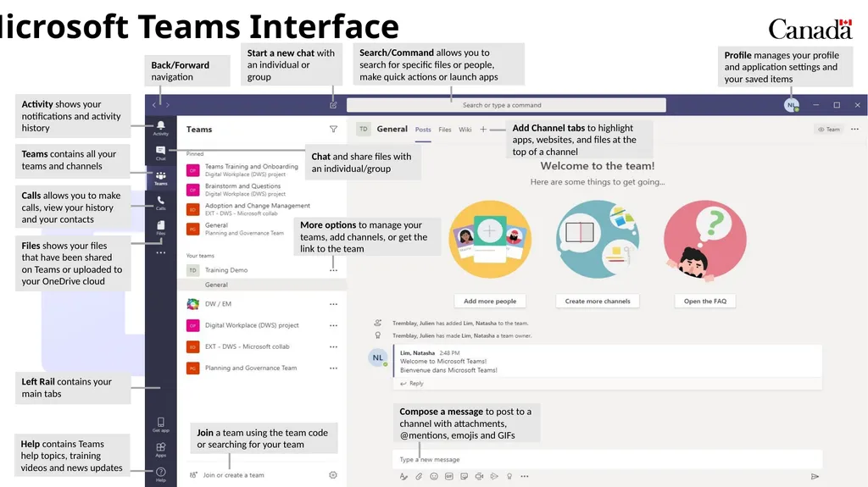Image resolution: width=868 pixels, height=487 pixels.
Task: Open more options for EXT - DWS - Microsoft collab
Action: (x=333, y=347)
